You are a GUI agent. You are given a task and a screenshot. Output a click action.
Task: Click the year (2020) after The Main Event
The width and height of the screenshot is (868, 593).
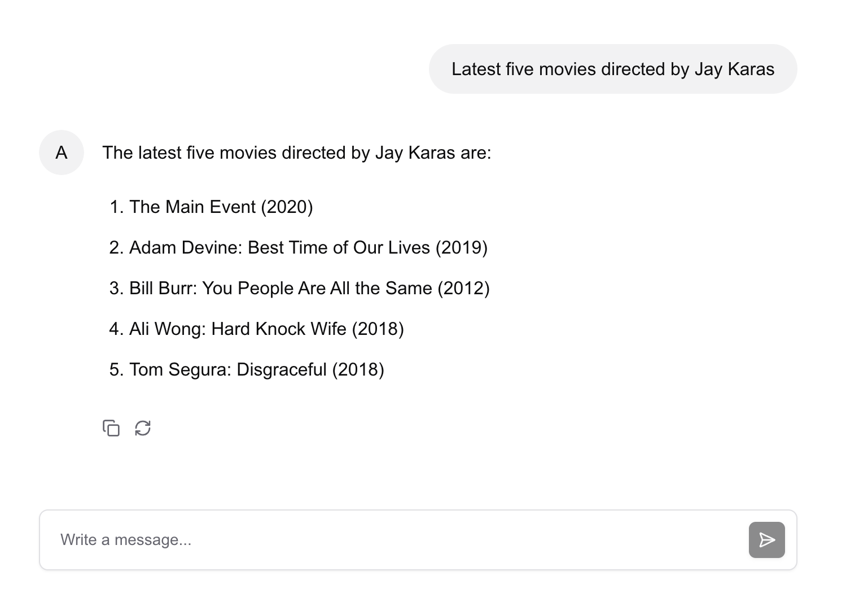pos(287,207)
